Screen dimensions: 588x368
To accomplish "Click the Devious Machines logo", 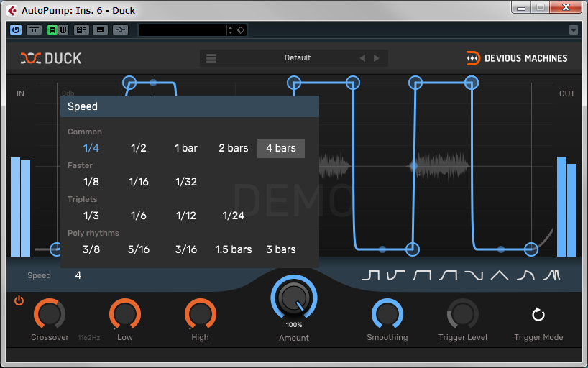I will click(517, 58).
